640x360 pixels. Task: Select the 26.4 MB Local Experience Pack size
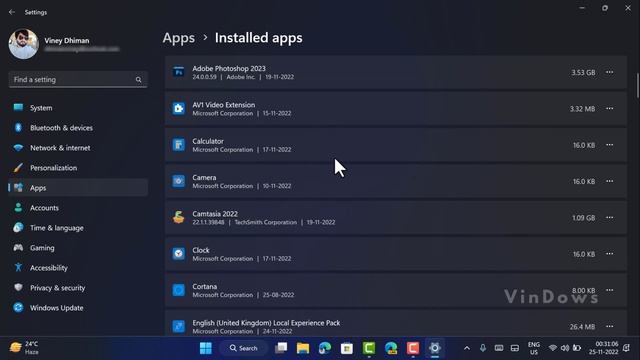pos(582,327)
